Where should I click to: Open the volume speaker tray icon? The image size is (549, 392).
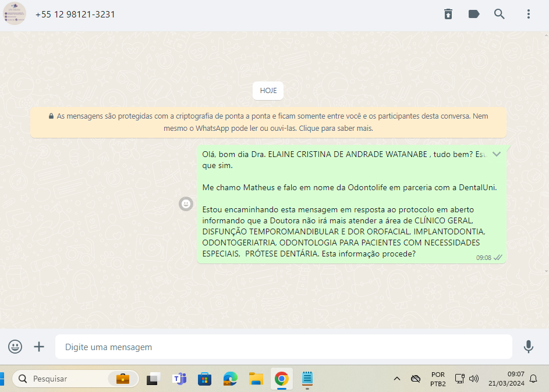pos(474,379)
